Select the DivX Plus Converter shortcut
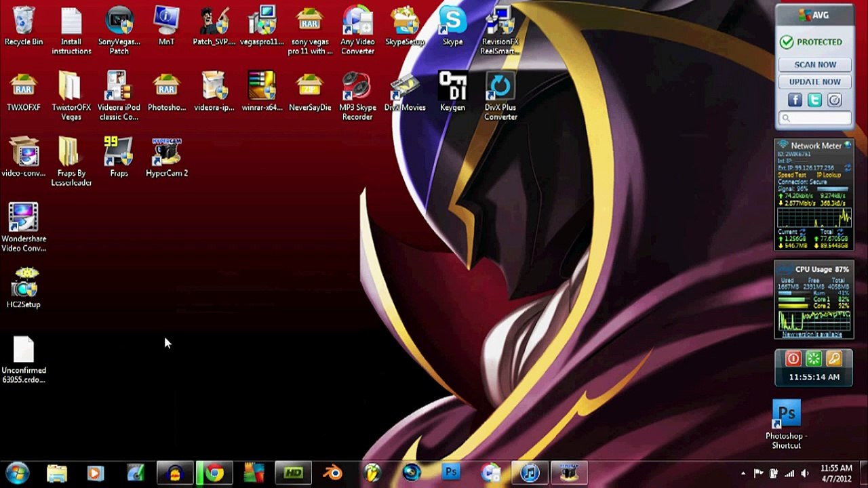Viewport: 868px width, 488px height. [x=500, y=96]
